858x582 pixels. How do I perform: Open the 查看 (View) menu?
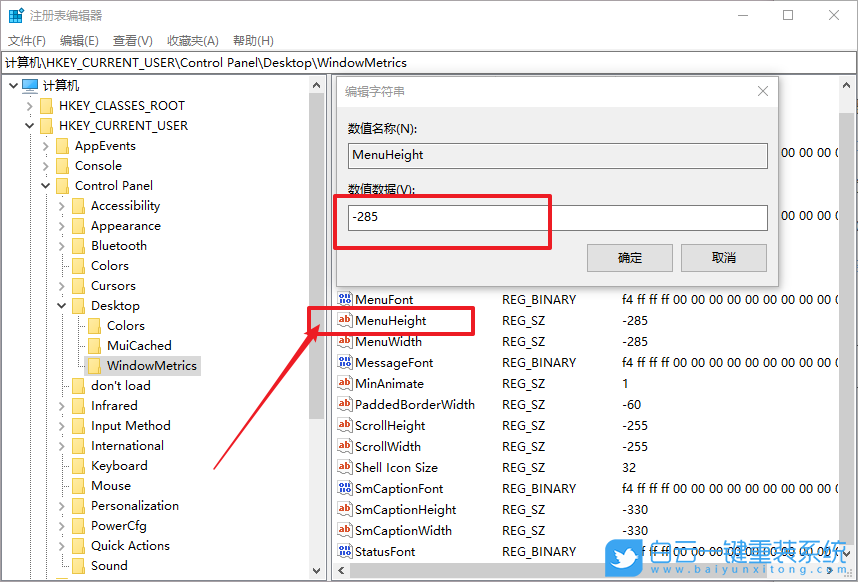[x=134, y=40]
